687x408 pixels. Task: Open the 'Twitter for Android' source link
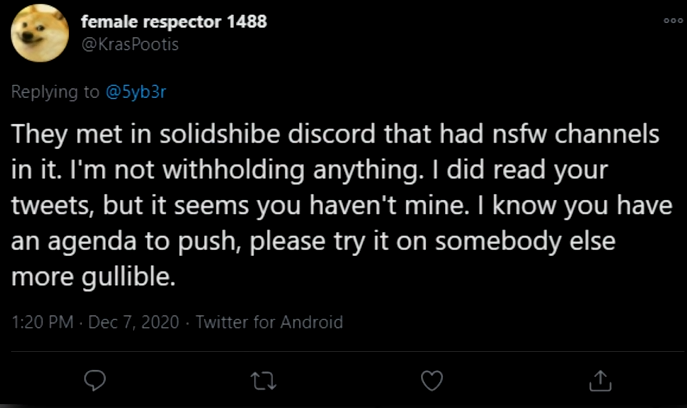pyautogui.click(x=269, y=323)
